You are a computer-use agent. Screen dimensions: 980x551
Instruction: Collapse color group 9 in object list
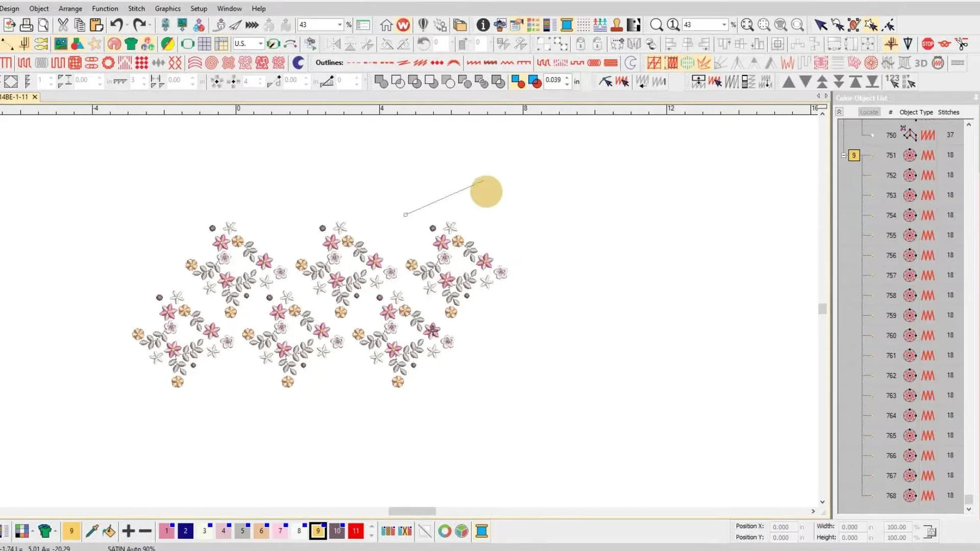coord(843,156)
